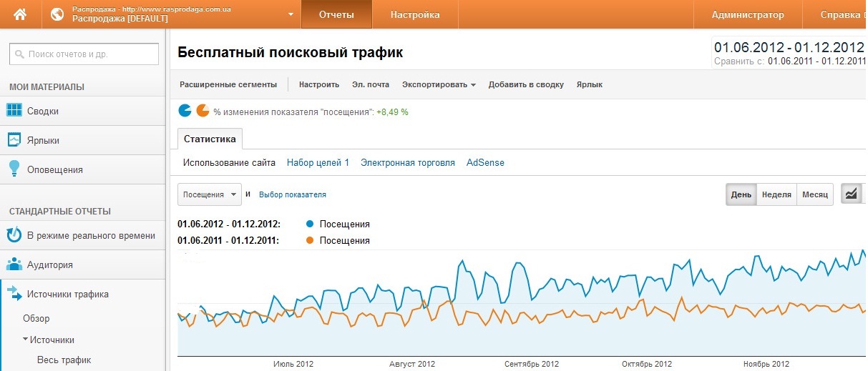Click the Расширенные сегменты button
Screen dimensions: 868x371
click(x=228, y=84)
